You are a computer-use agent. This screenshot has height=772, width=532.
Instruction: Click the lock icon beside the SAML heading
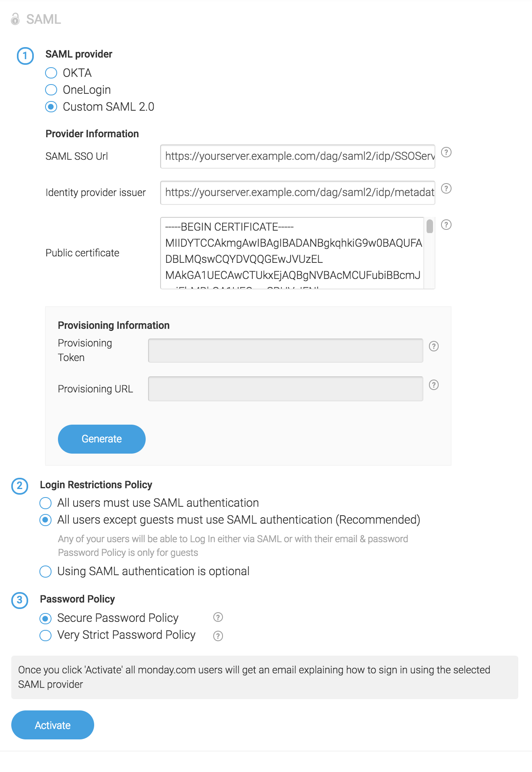tap(16, 19)
